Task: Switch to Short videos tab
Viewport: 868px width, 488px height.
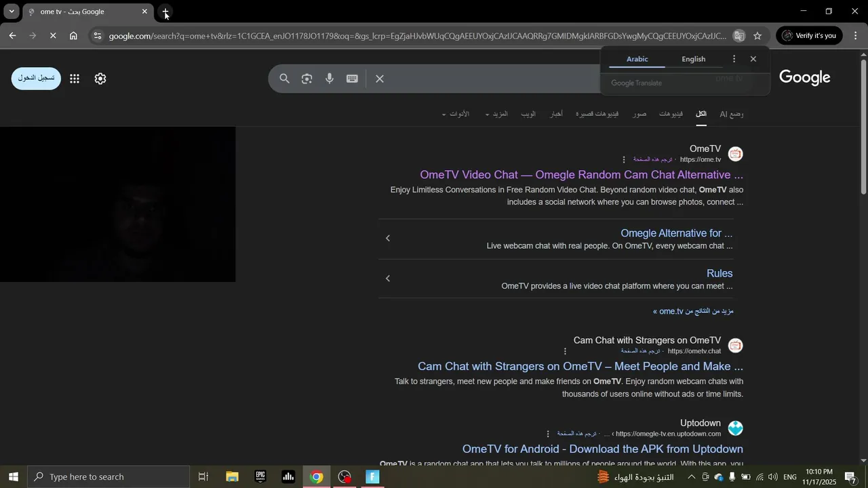Action: point(597,114)
